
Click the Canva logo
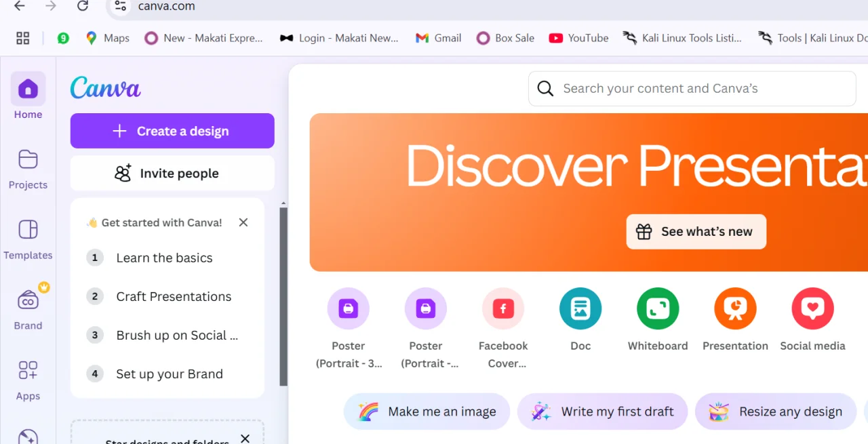coord(106,88)
